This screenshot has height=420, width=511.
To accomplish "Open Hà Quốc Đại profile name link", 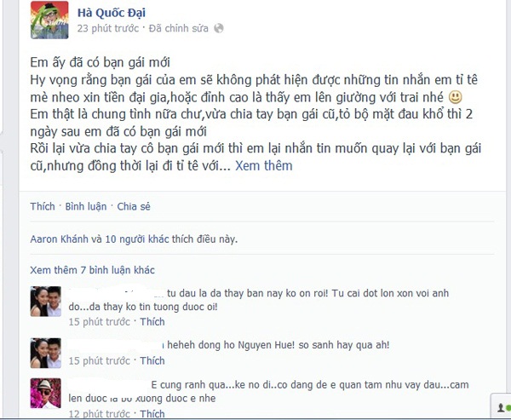I will tap(112, 13).
